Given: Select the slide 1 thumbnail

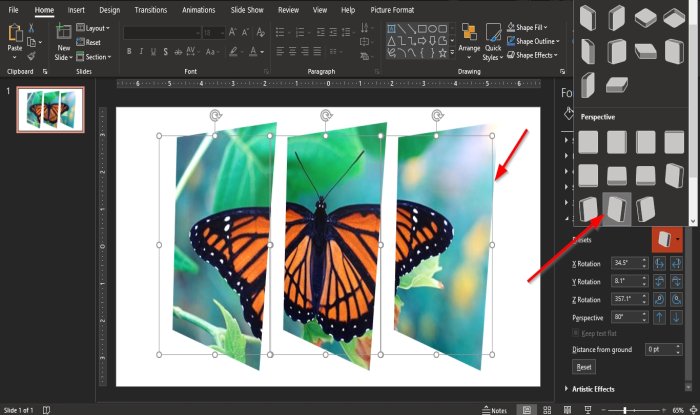Looking at the screenshot, I should 50,109.
